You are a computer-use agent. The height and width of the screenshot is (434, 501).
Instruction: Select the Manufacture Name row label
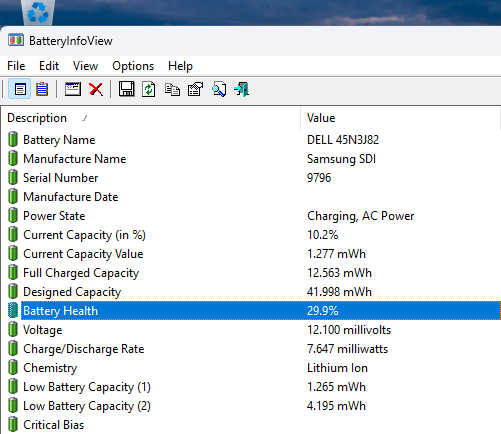tap(75, 159)
